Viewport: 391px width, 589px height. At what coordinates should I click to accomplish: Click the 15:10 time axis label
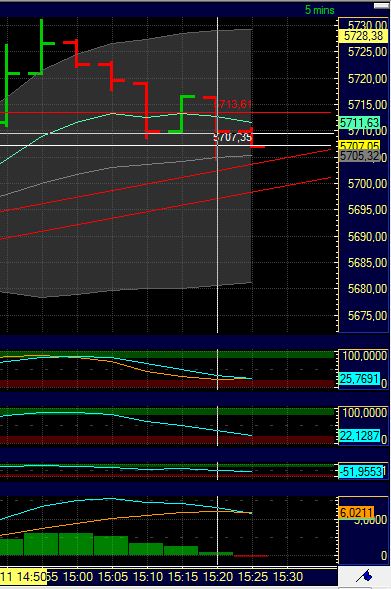click(x=148, y=576)
